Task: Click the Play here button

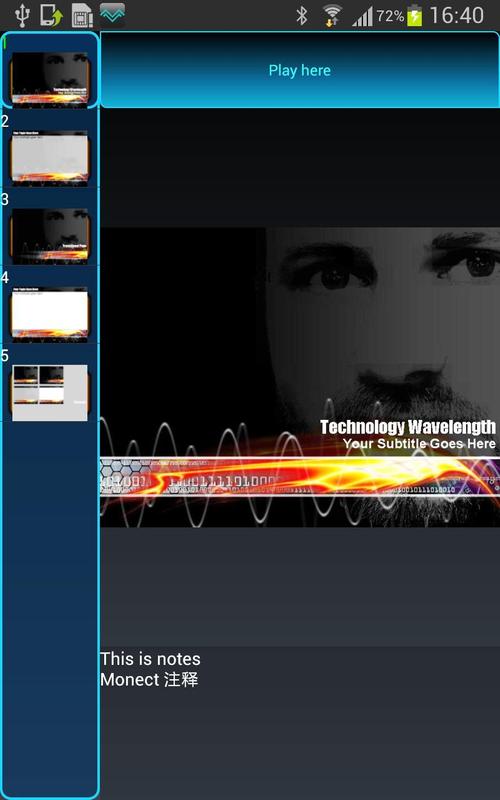Action: pos(300,70)
